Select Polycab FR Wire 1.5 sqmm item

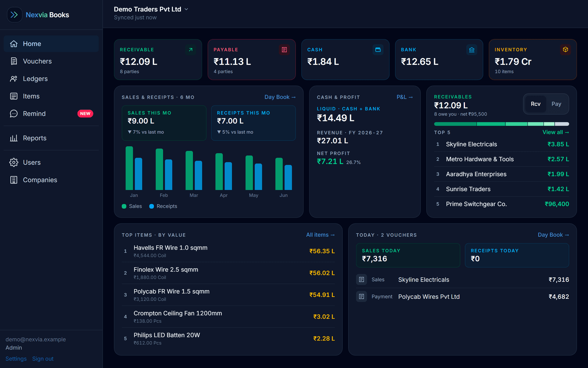tap(228, 295)
